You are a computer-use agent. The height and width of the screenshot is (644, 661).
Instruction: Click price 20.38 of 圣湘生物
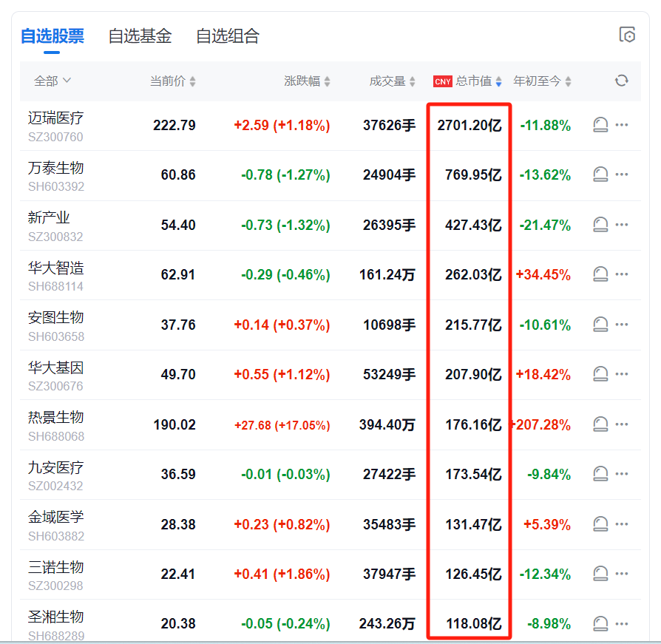point(178,624)
